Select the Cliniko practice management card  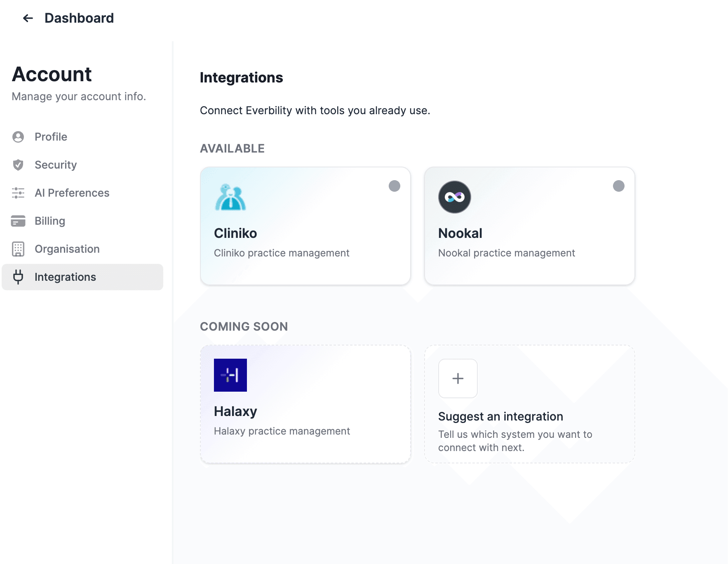[305, 243]
